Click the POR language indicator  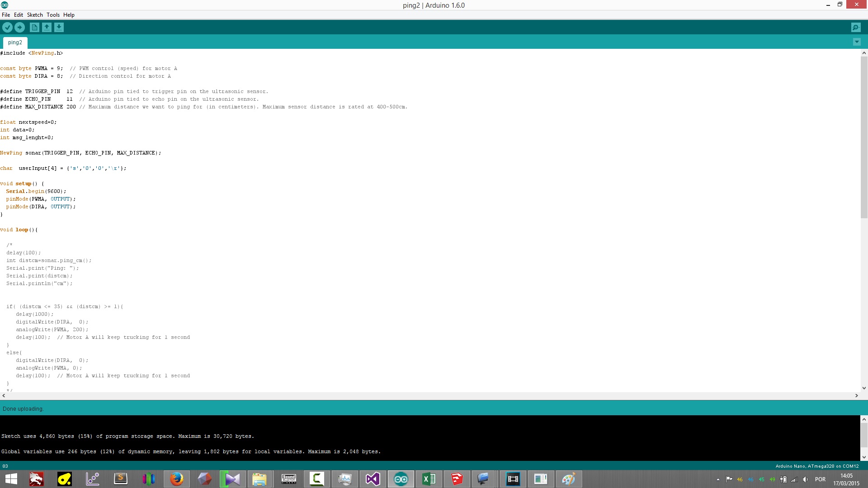[x=820, y=479]
